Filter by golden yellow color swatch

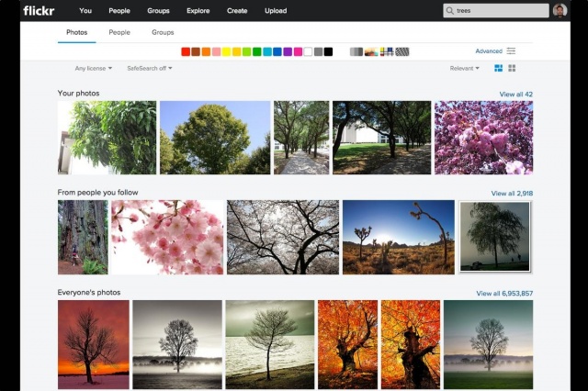[237, 51]
